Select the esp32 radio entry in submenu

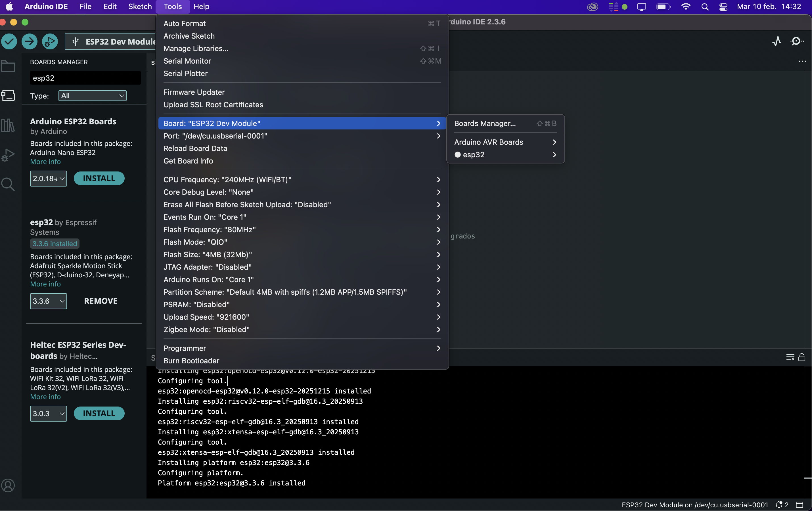(474, 155)
